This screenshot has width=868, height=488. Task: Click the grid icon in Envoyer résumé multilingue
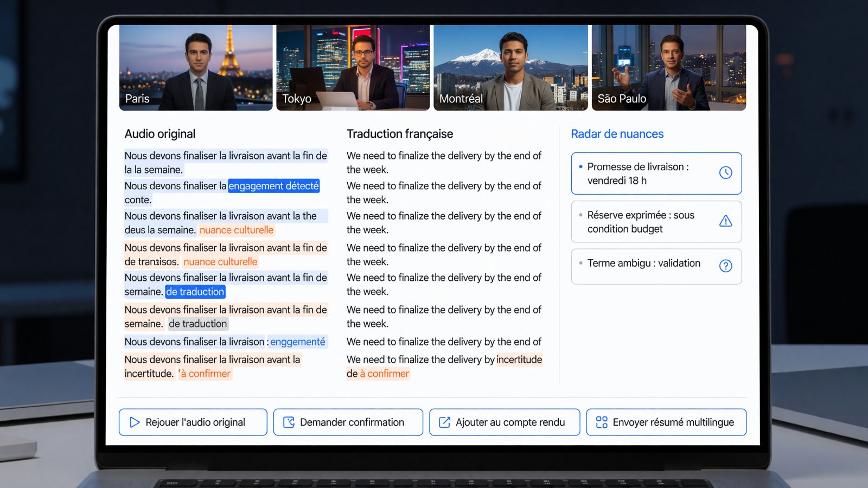602,422
